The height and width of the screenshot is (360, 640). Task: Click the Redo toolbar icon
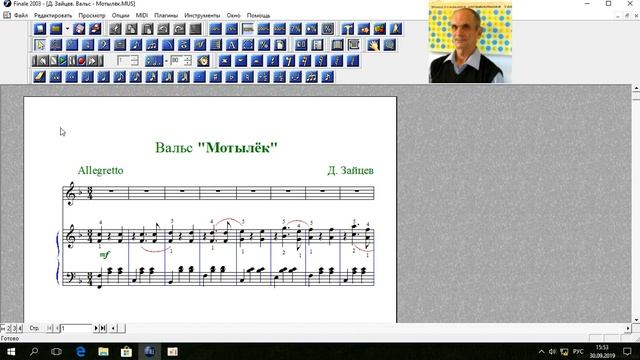(180, 29)
